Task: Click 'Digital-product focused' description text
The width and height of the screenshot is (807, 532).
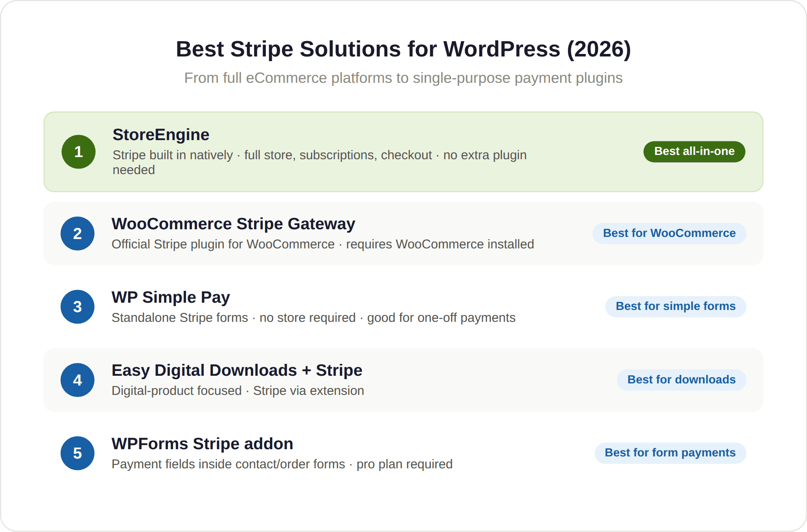Action: click(238, 391)
